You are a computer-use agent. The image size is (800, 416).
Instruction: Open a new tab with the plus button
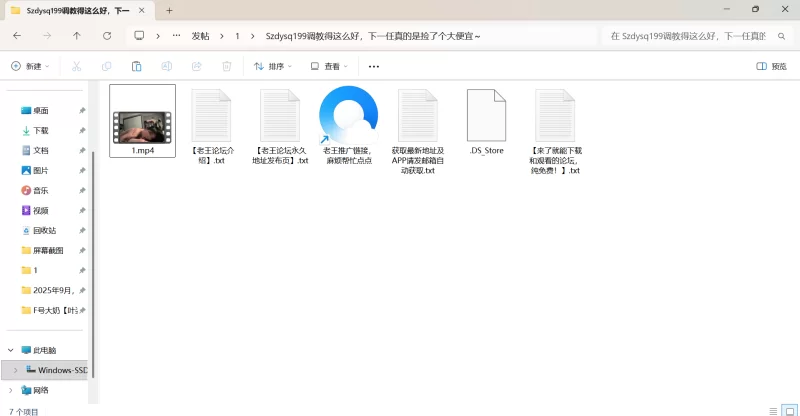point(169,10)
